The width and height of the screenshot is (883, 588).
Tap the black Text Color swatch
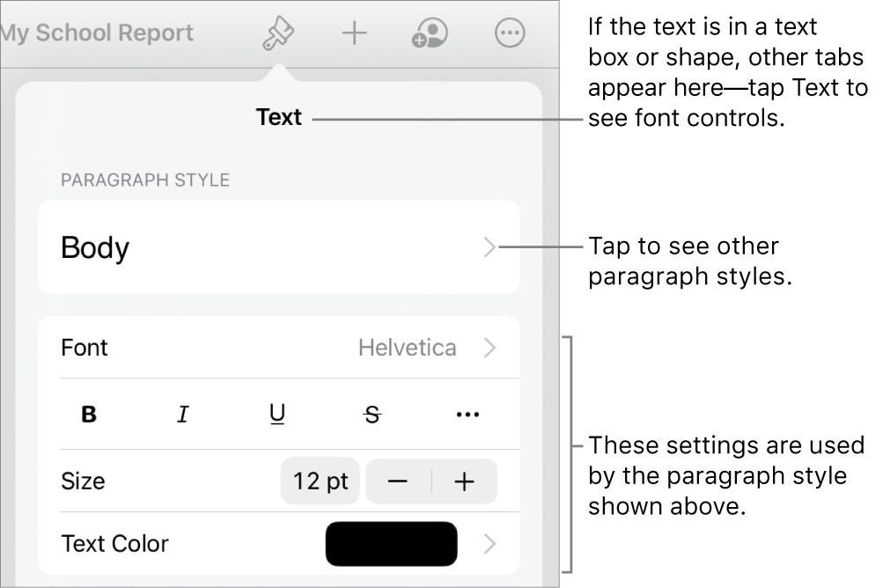(x=391, y=543)
